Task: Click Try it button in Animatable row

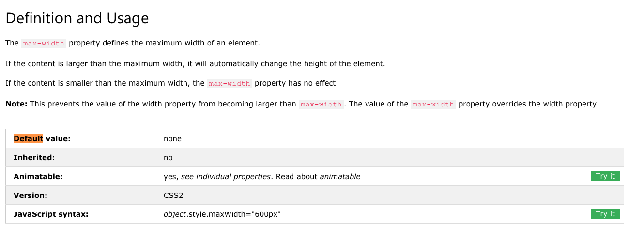Action: tap(605, 176)
